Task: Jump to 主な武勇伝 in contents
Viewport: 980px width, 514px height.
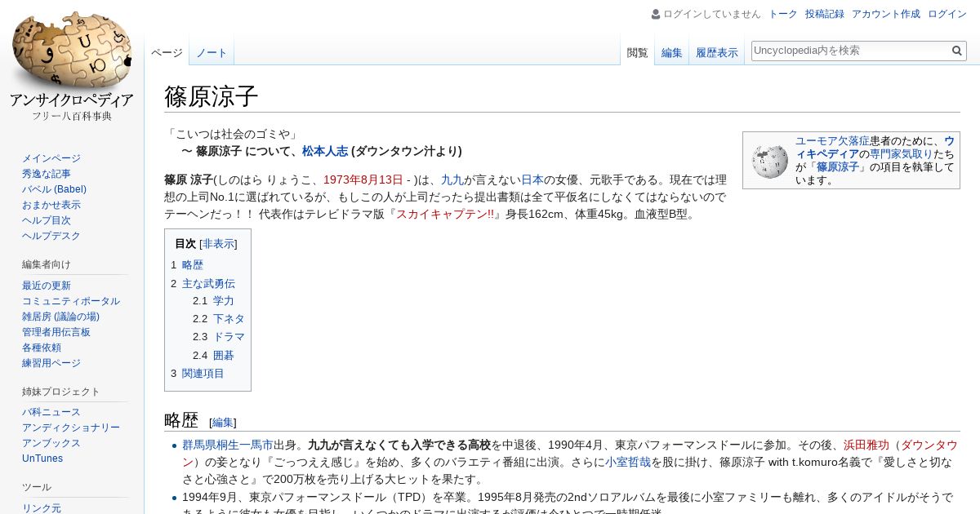Action: click(208, 284)
